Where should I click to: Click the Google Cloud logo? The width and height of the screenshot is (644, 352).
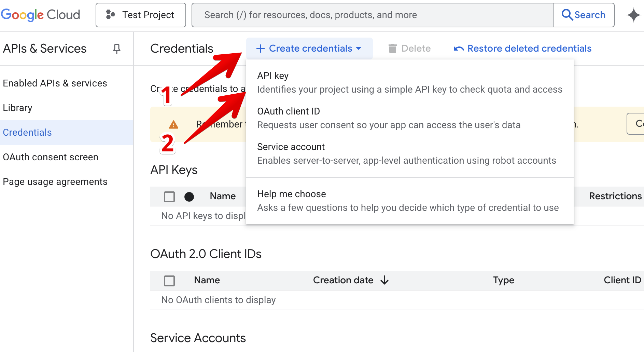point(40,15)
